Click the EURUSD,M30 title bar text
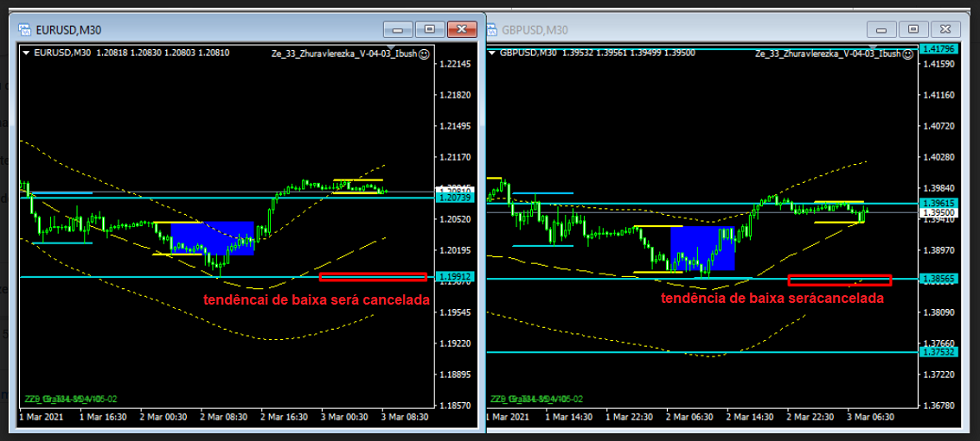980x441 pixels. (x=69, y=30)
